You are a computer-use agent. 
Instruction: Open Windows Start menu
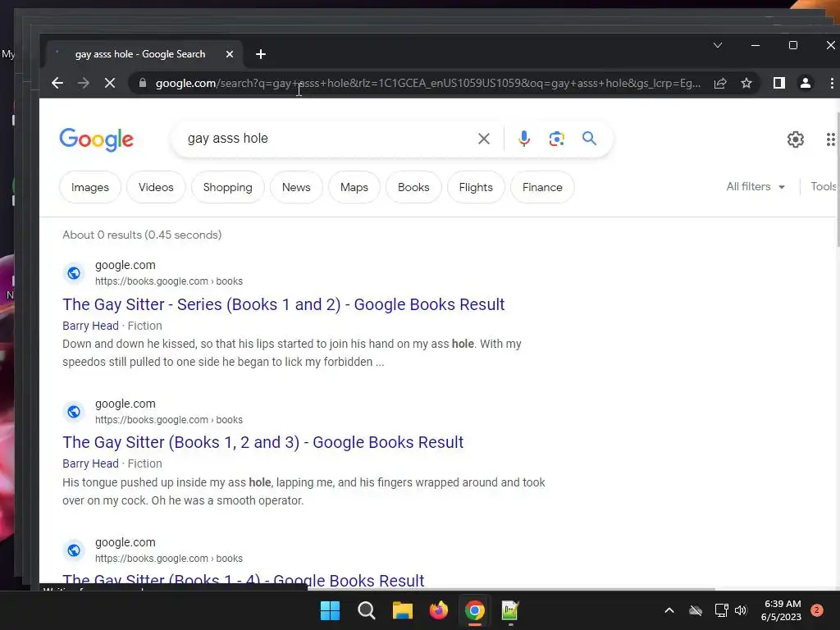330,610
